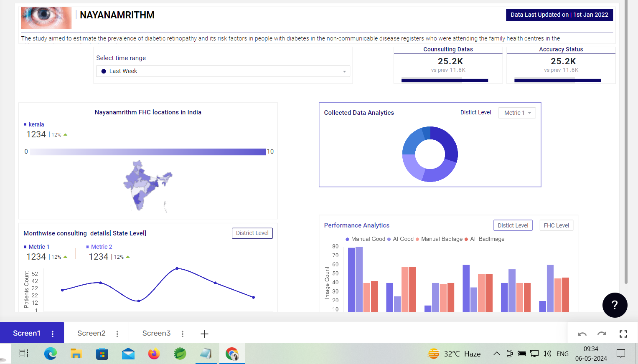The image size is (638, 364).
Task: Click the map color gradient scale bar
Action: pos(148,152)
